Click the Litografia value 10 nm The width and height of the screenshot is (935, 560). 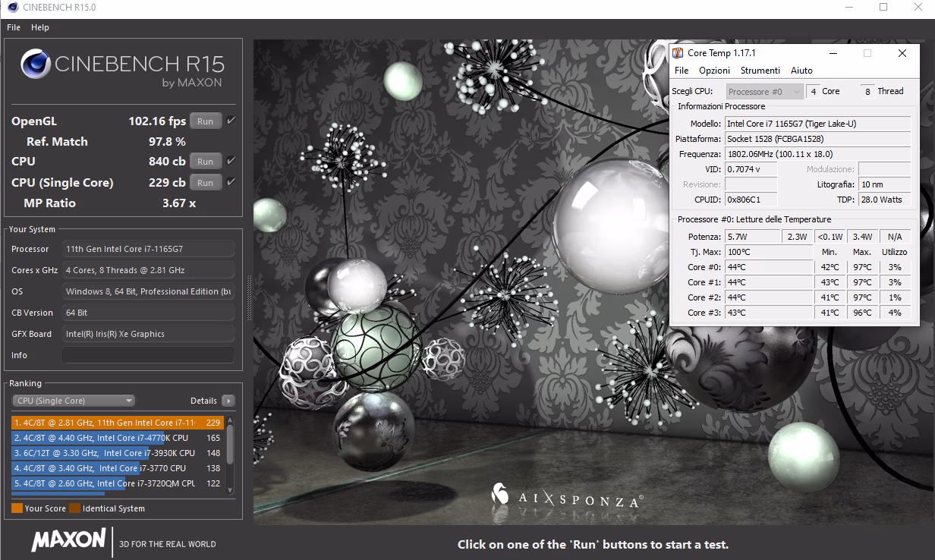(x=885, y=184)
